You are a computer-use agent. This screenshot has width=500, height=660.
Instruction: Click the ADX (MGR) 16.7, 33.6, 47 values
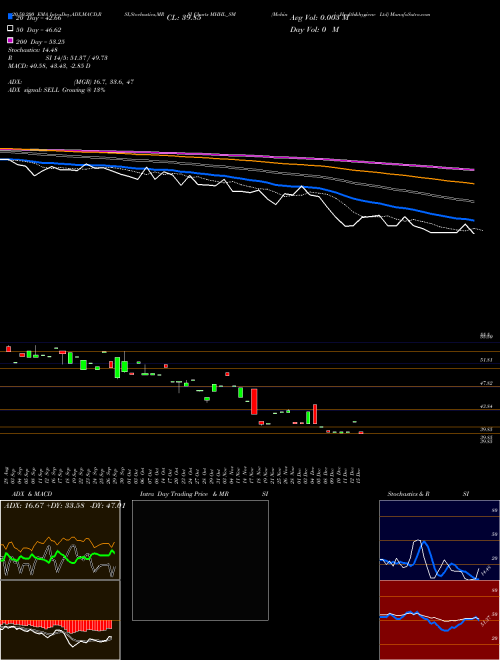tap(104, 82)
